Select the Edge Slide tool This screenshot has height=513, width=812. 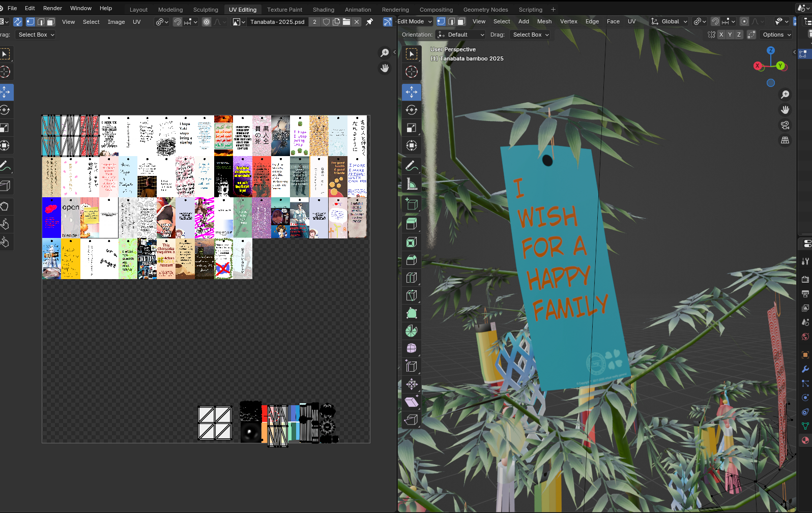(412, 366)
